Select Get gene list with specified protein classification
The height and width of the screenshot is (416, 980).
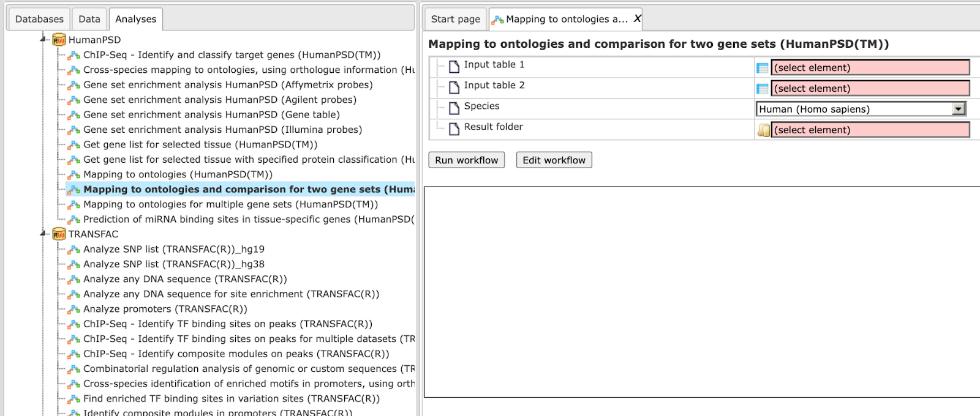249,160
